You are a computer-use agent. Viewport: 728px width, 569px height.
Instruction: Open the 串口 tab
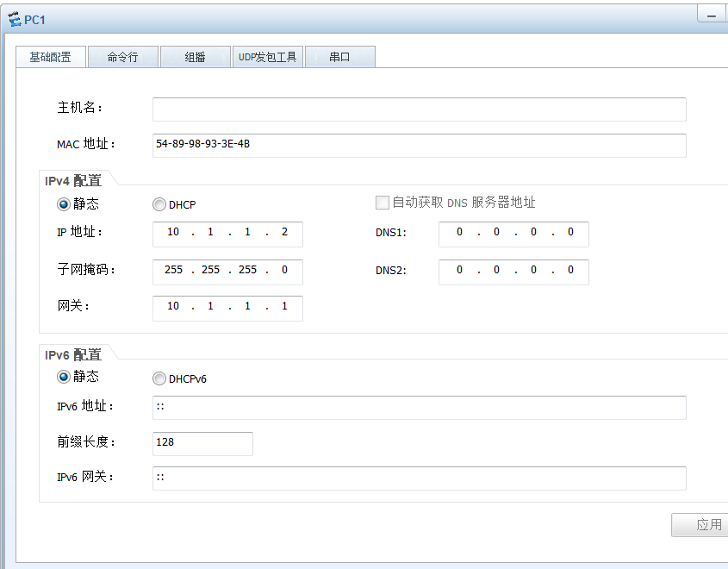pyautogui.click(x=340, y=57)
